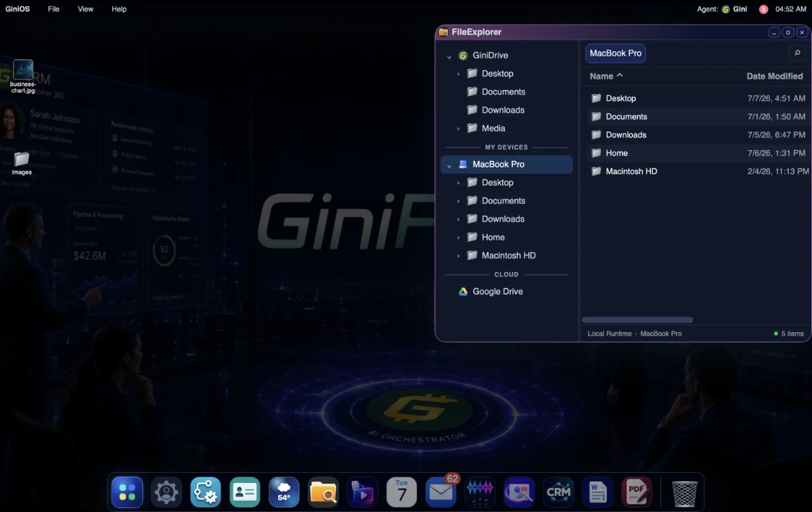
Task: Click the Gini agent logo in menu bar
Action: pos(726,9)
